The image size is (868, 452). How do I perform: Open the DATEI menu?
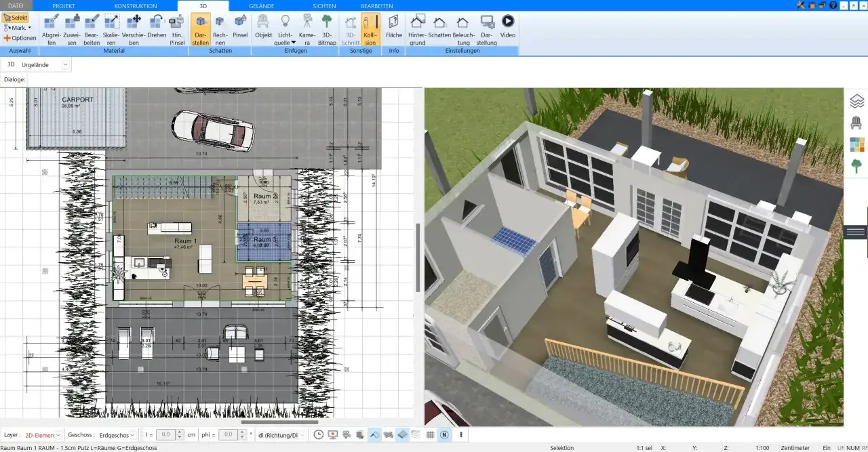click(16, 5)
